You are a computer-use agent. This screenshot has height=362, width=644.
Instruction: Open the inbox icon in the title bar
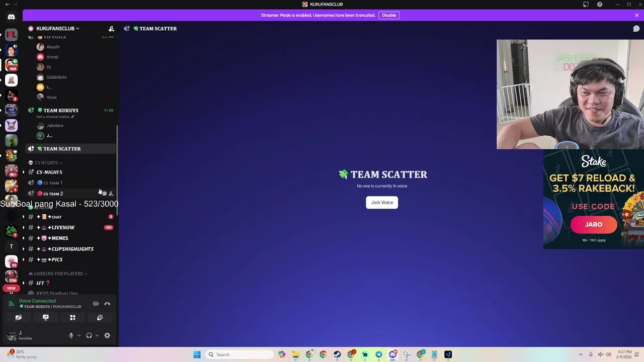586,5
